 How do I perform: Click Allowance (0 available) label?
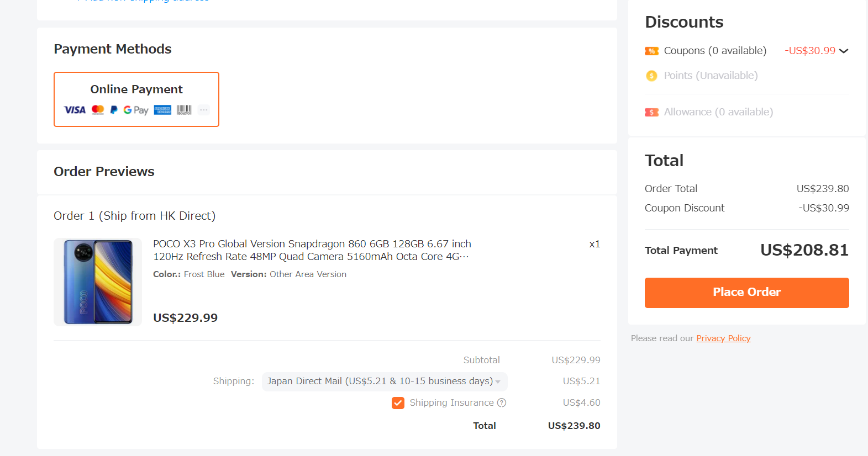pos(718,112)
